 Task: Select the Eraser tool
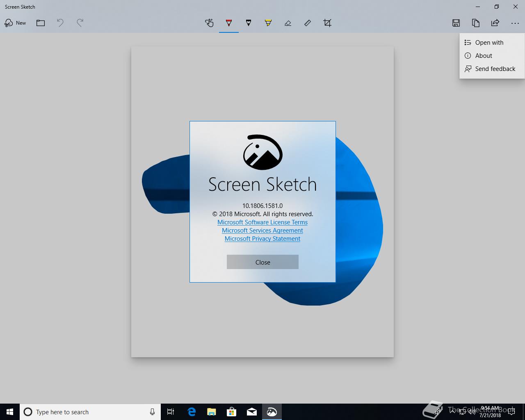pos(288,23)
